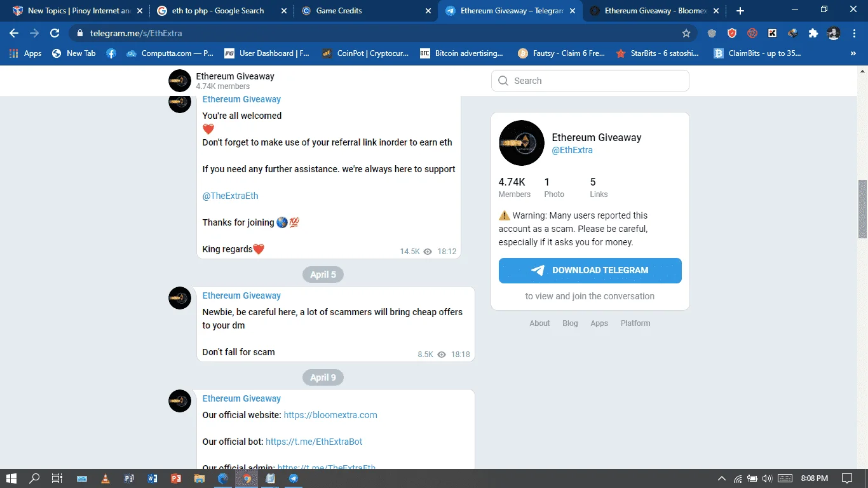Open PowerPoint from the taskbar
868x488 pixels.
tap(176, 478)
